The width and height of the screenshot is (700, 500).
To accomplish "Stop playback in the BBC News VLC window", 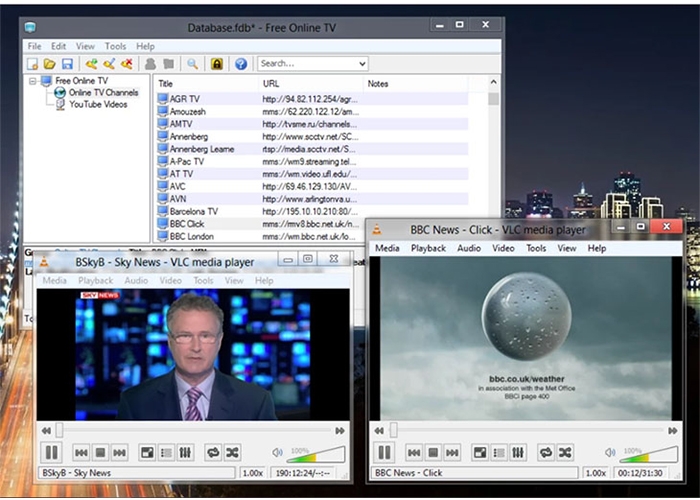I will (433, 453).
